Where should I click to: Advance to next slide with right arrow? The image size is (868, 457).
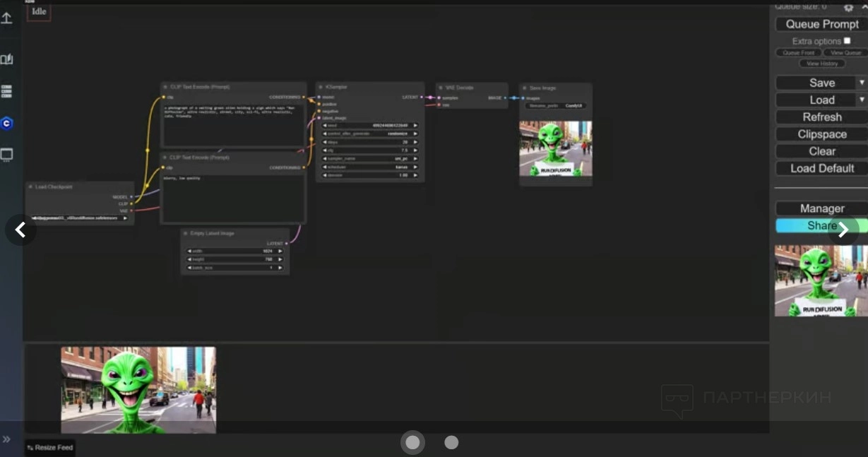click(843, 230)
